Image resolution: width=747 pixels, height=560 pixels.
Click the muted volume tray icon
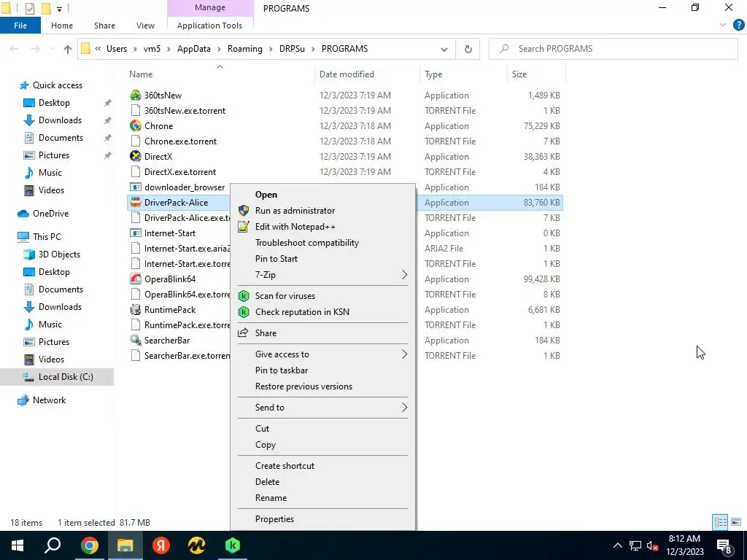tap(652, 546)
